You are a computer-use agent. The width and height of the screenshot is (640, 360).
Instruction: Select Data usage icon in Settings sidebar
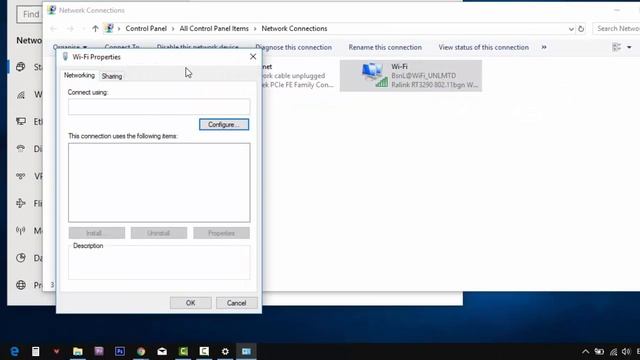tap(21, 258)
